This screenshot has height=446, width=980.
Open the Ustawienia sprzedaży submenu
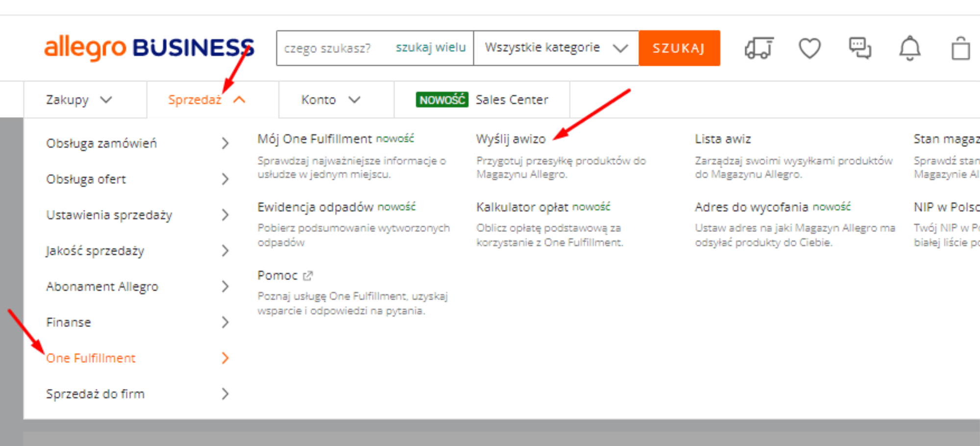[137, 215]
